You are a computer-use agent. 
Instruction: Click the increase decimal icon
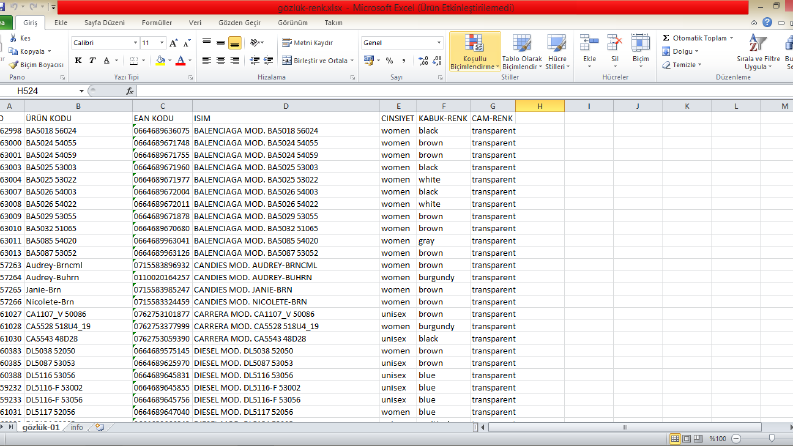pyautogui.click(x=423, y=61)
